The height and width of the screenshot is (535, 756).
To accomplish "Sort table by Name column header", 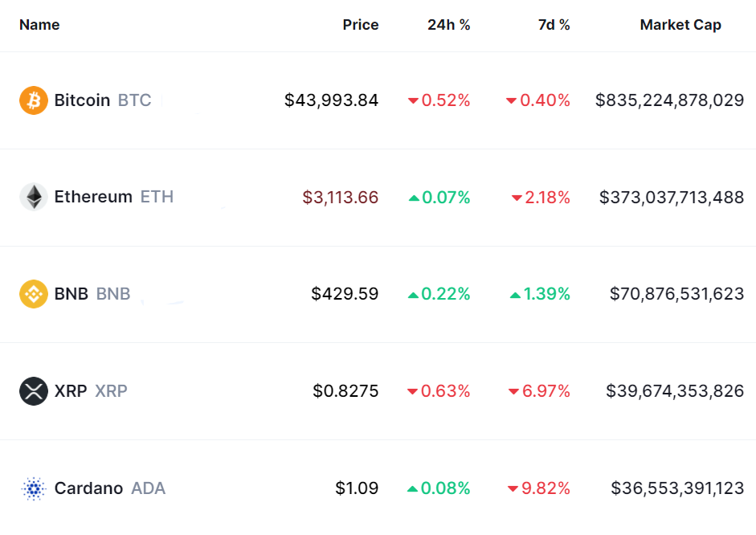I will pos(39,25).
